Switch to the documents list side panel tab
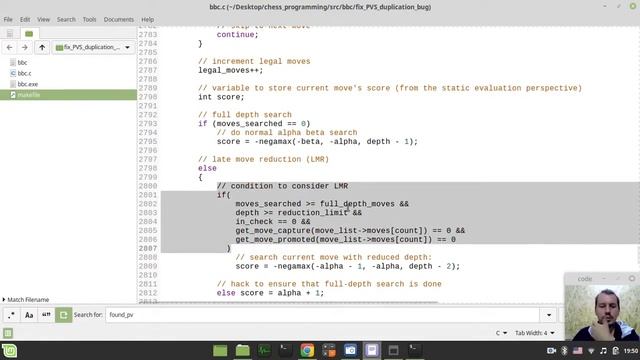The image size is (640, 360). pos(10,33)
